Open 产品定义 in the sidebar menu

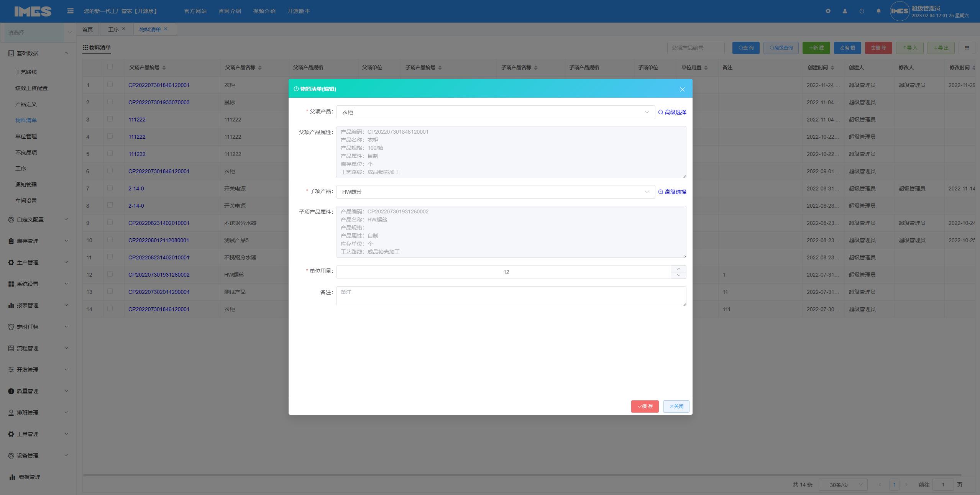tap(26, 104)
